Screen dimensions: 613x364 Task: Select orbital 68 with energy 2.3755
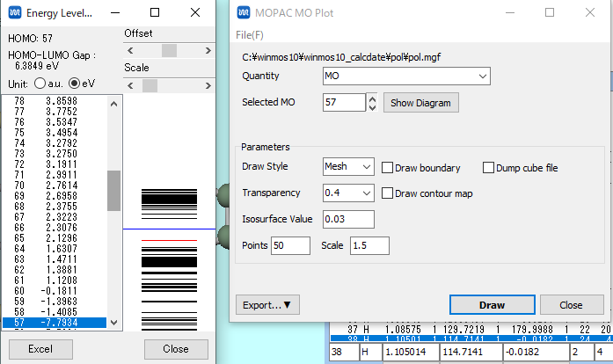pyautogui.click(x=55, y=207)
